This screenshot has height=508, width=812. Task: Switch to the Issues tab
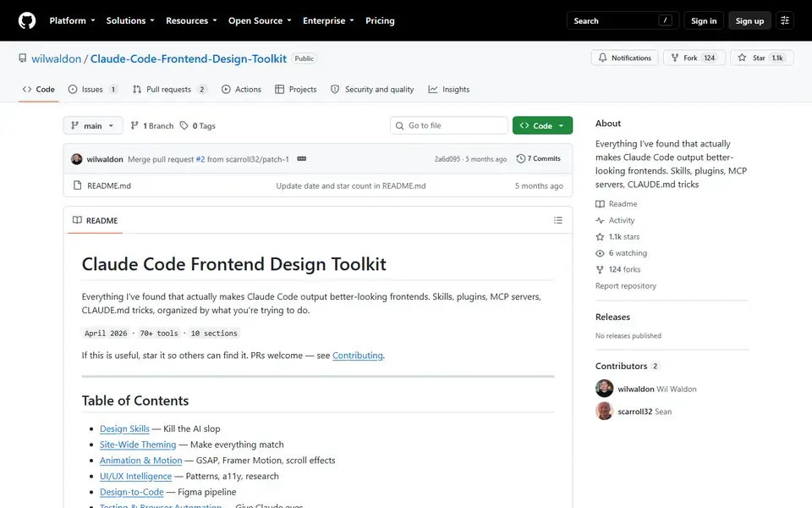pos(93,89)
